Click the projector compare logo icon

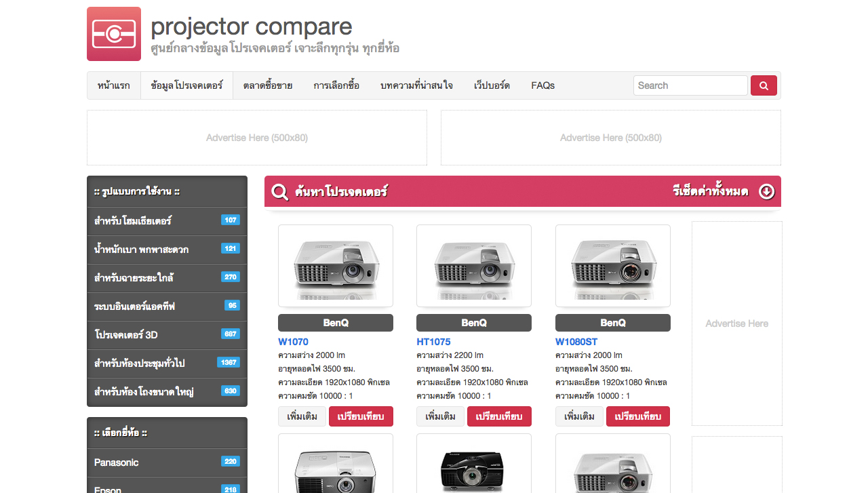click(x=114, y=34)
